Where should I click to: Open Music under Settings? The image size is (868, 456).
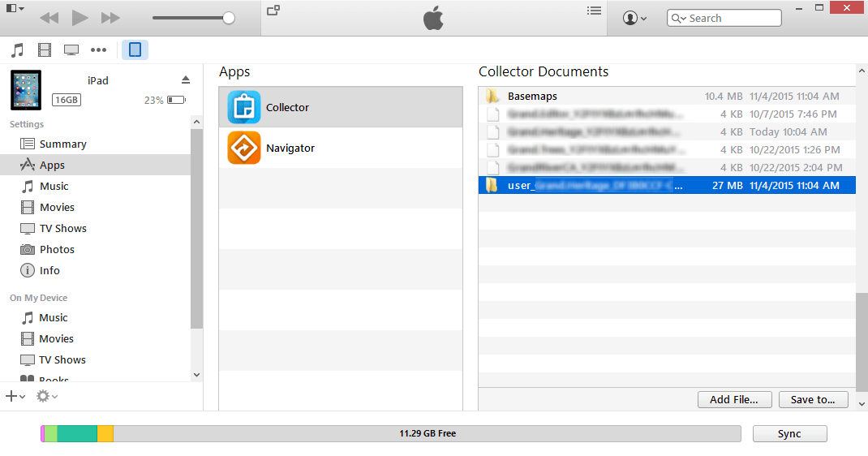pos(95,186)
